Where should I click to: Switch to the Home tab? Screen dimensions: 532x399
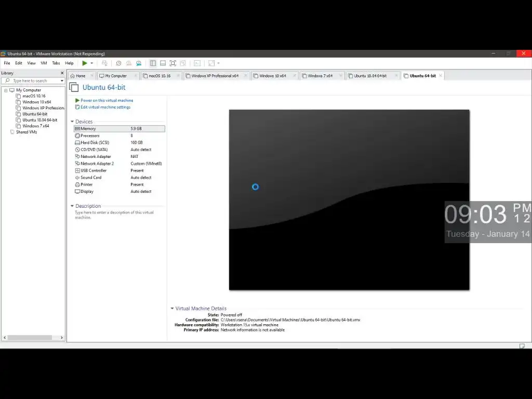pyautogui.click(x=81, y=76)
